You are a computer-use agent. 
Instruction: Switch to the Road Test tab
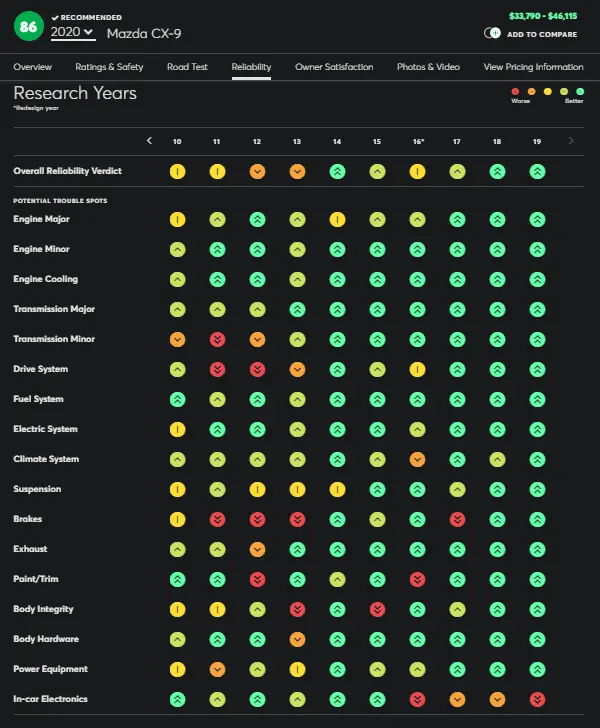point(187,67)
